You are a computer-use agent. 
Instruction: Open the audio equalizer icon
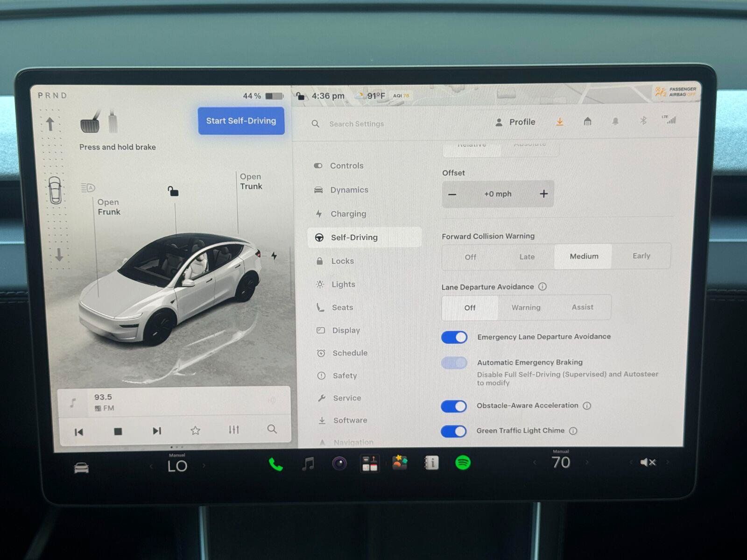(234, 430)
